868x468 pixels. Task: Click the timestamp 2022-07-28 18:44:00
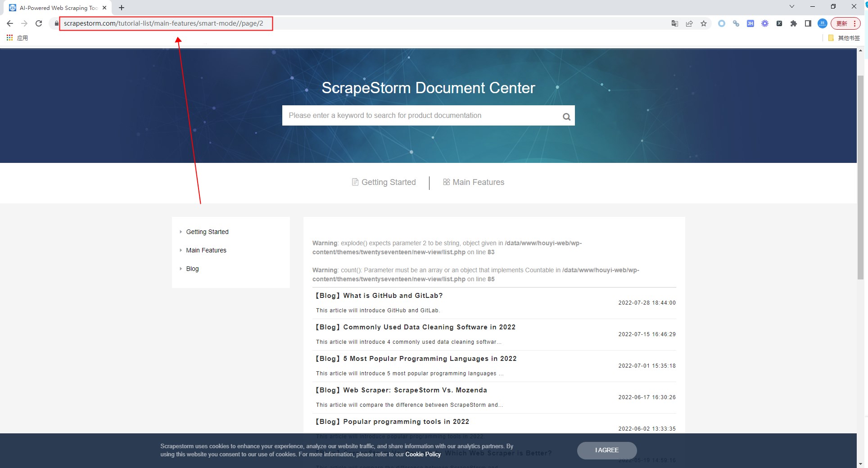pos(647,303)
